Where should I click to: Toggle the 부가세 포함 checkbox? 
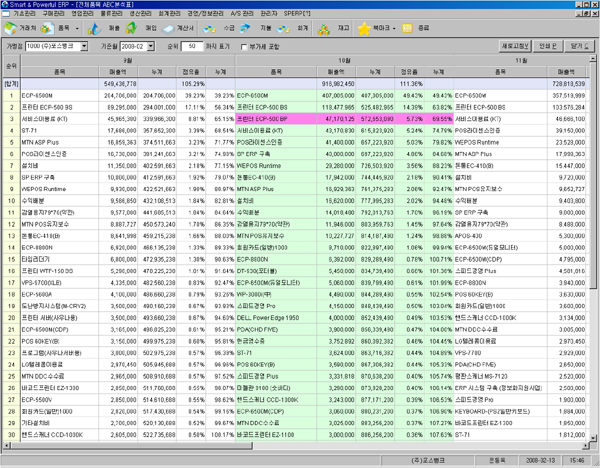click(244, 47)
